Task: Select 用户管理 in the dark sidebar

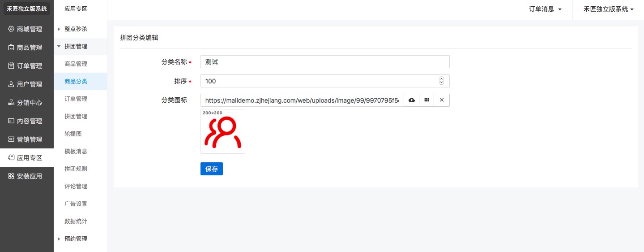Action: pyautogui.click(x=27, y=84)
